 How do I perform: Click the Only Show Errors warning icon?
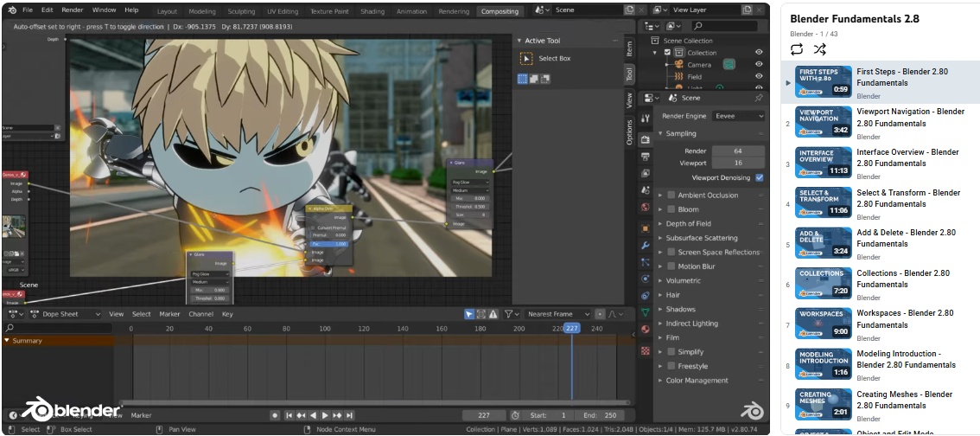(x=493, y=314)
